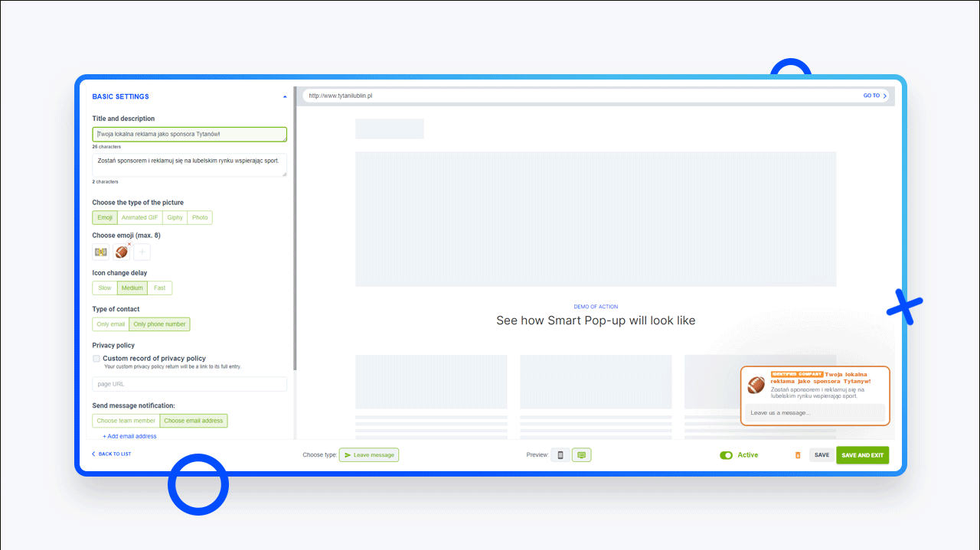The width and height of the screenshot is (980, 550).
Task: Select the Emoji picture type
Action: pyautogui.click(x=105, y=218)
